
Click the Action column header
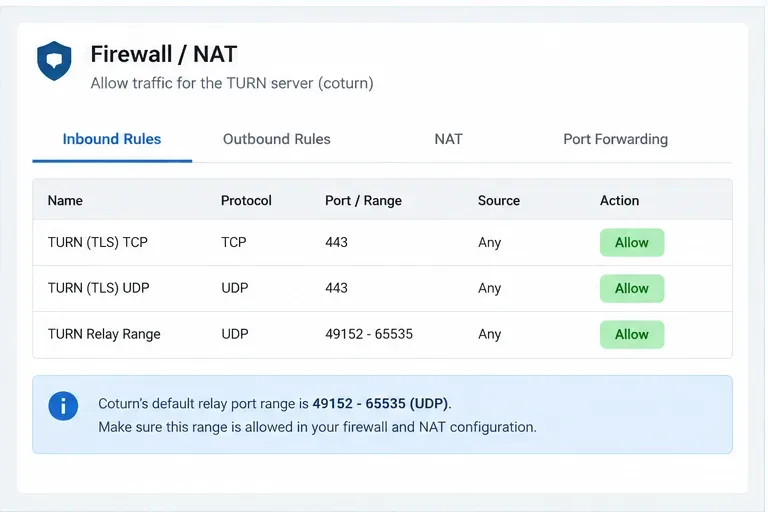pyautogui.click(x=619, y=200)
